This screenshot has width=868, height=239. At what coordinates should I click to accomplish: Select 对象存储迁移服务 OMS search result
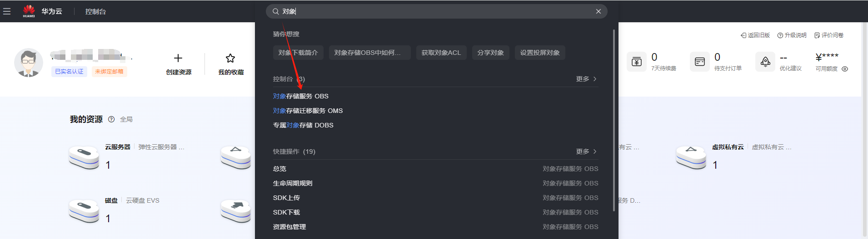tap(308, 111)
